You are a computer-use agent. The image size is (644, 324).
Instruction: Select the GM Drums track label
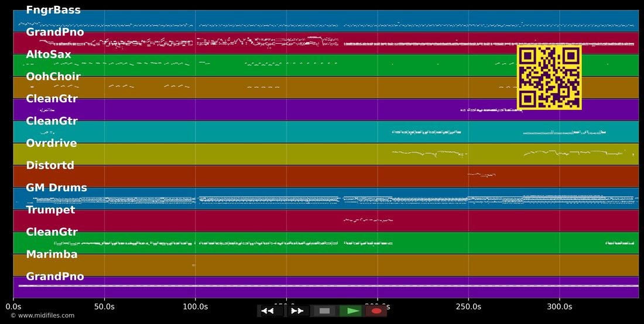57,187
